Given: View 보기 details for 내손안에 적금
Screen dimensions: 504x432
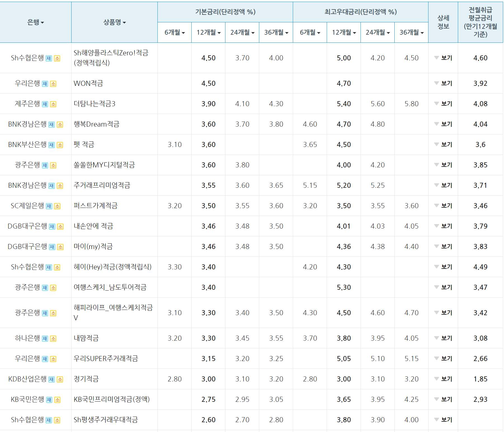Looking at the screenshot, I should pos(443,226).
